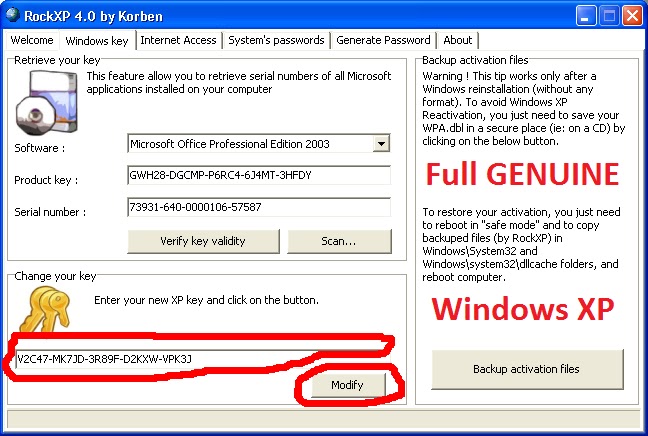Open the Welcome tab
The width and height of the screenshot is (648, 436).
tap(31, 40)
